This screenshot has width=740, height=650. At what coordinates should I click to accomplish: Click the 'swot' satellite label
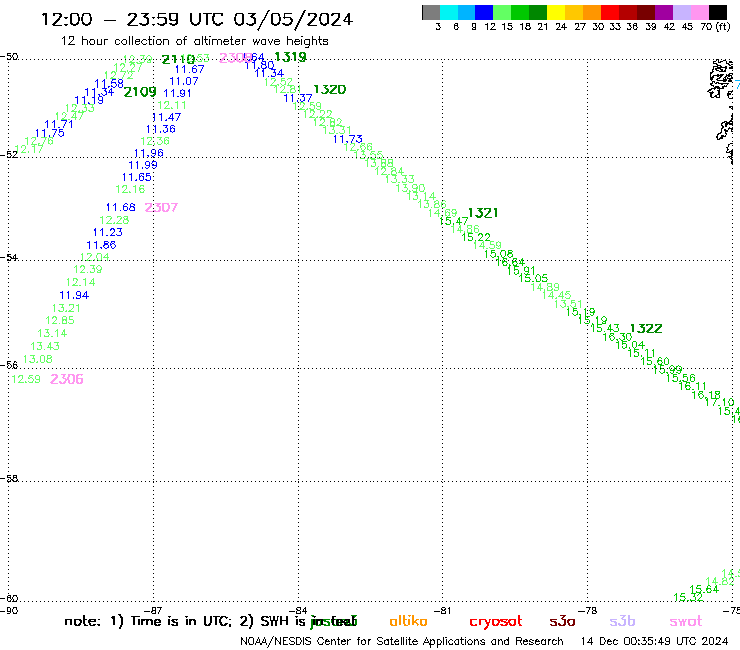click(x=686, y=621)
